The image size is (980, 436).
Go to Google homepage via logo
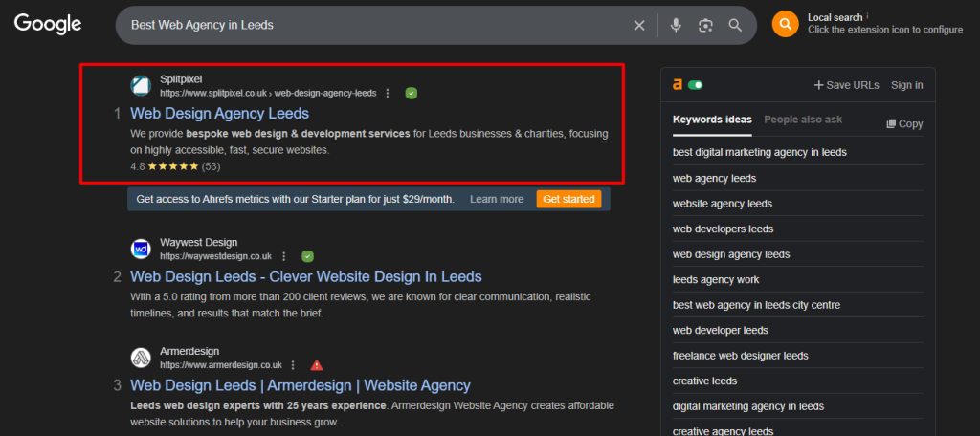coord(48,25)
